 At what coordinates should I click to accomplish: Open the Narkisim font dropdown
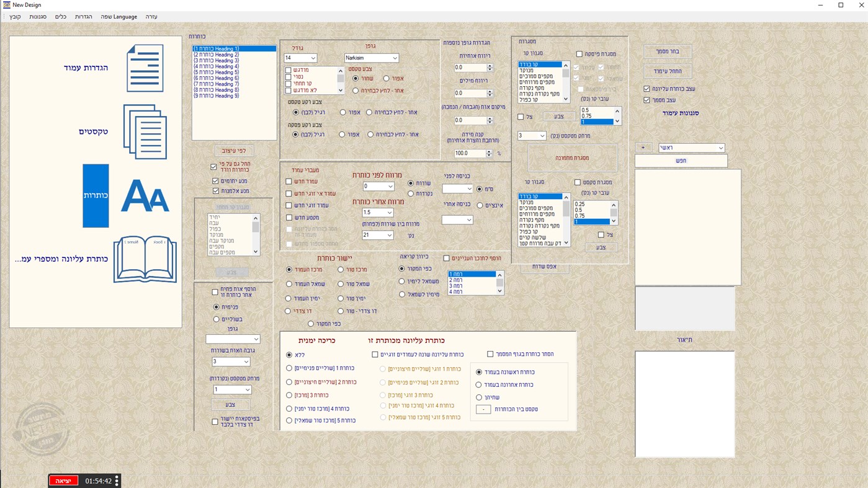point(371,58)
